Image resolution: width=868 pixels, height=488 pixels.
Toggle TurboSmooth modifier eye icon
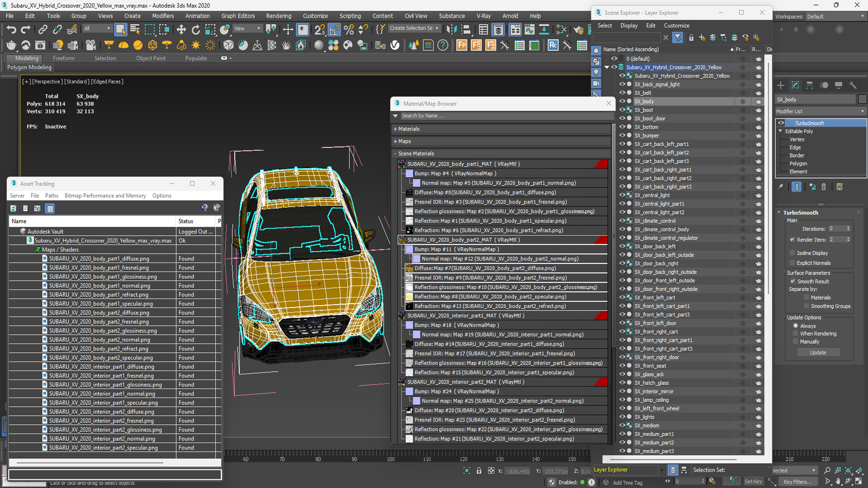pos(781,123)
